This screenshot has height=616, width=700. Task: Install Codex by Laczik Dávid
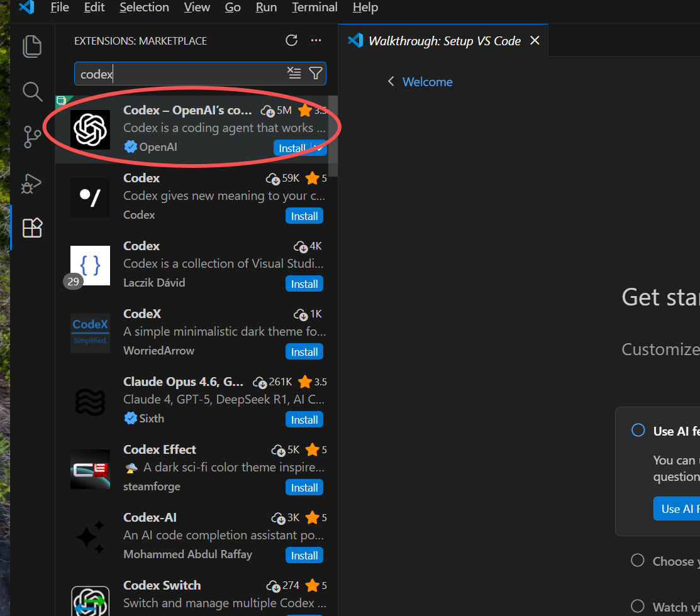point(304,284)
